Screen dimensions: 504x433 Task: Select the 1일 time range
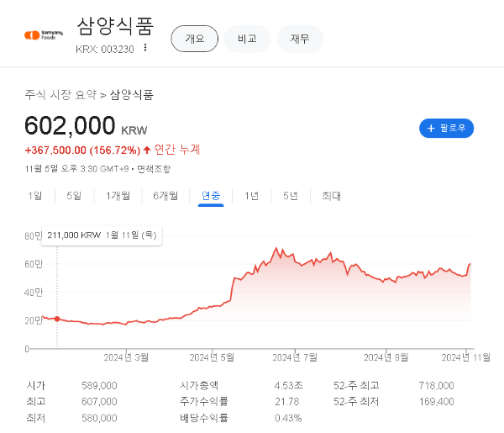(x=34, y=196)
